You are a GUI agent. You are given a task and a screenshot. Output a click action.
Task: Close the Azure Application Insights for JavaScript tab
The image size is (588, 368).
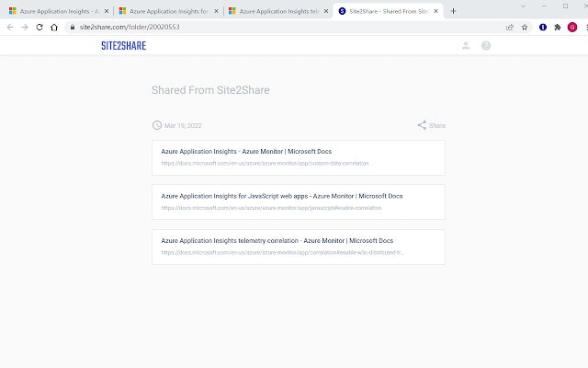217,11
